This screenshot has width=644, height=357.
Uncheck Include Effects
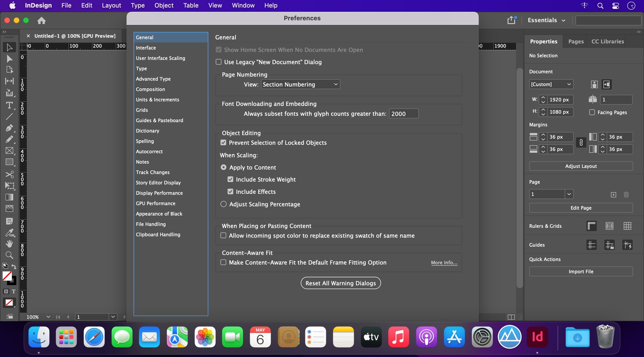(230, 192)
